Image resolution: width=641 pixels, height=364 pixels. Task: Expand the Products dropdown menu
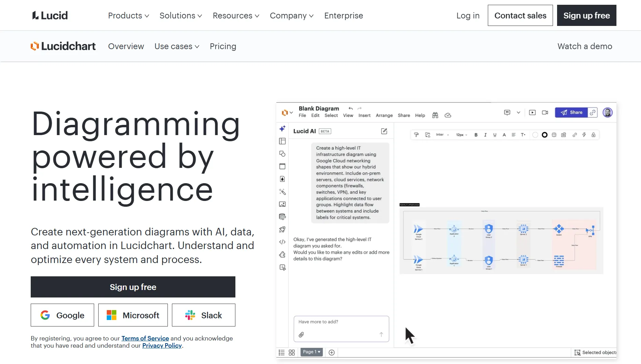(x=128, y=16)
